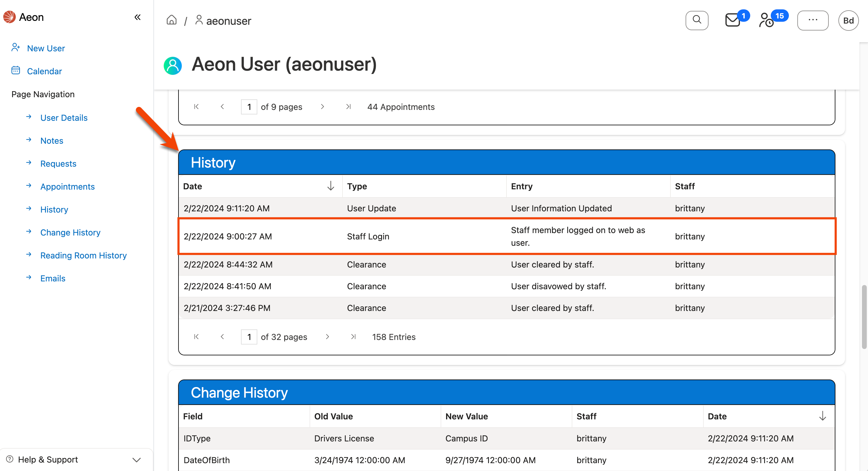Open the Emails page navigation link

53,278
